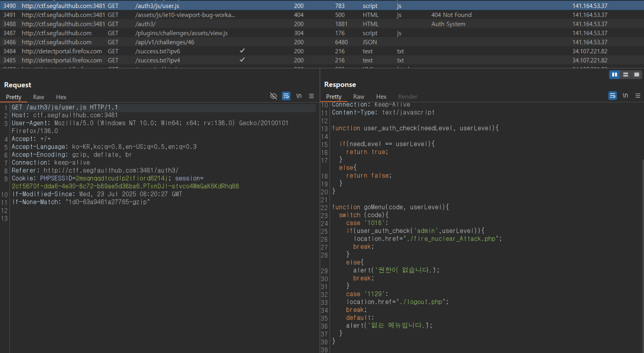Click alert '권한이 없습니다.' line
Screen dimensions: 644x353
coord(396,270)
